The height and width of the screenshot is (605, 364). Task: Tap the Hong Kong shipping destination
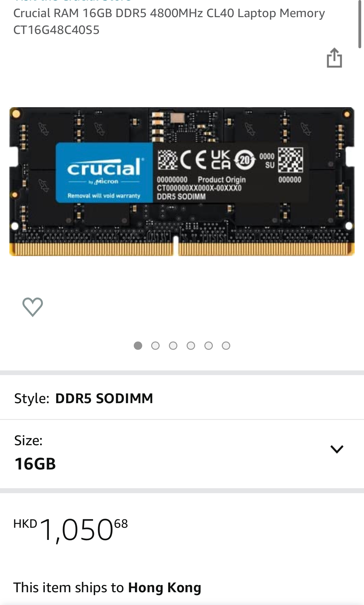click(x=165, y=588)
